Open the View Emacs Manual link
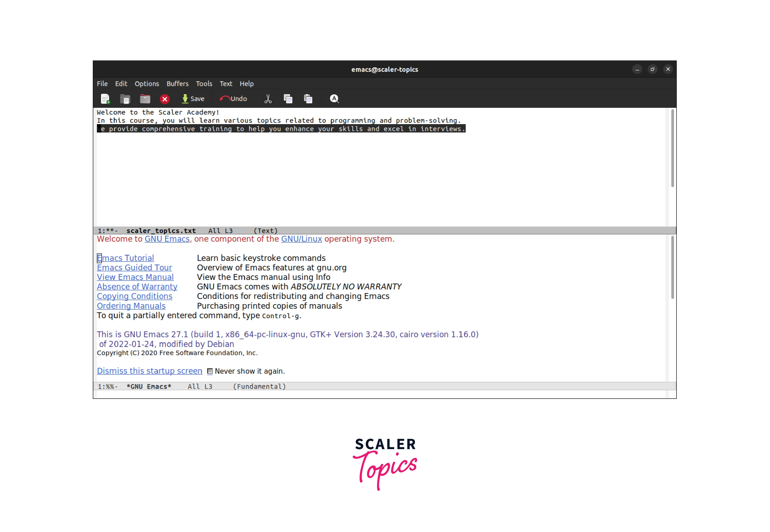 (x=135, y=277)
